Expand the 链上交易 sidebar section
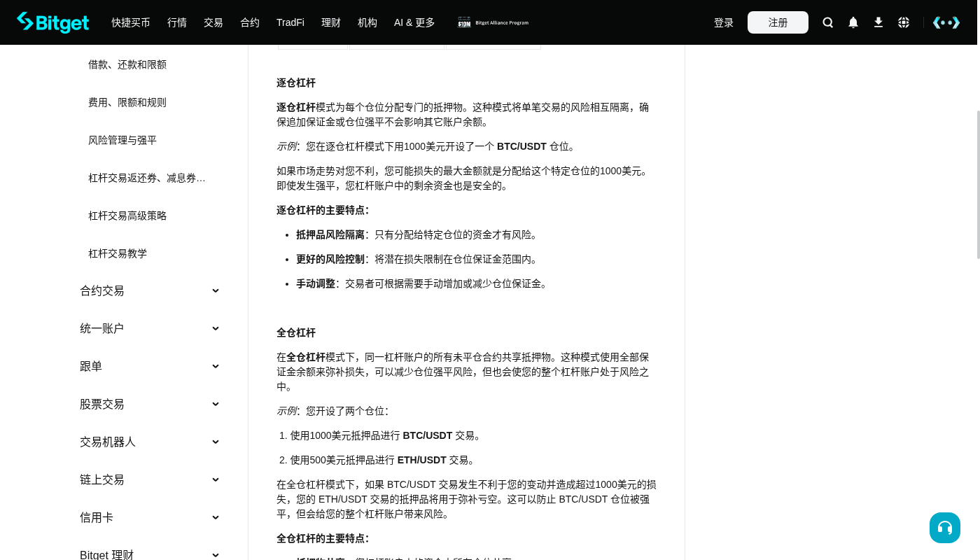This screenshot has width=980, height=560. coord(150,479)
